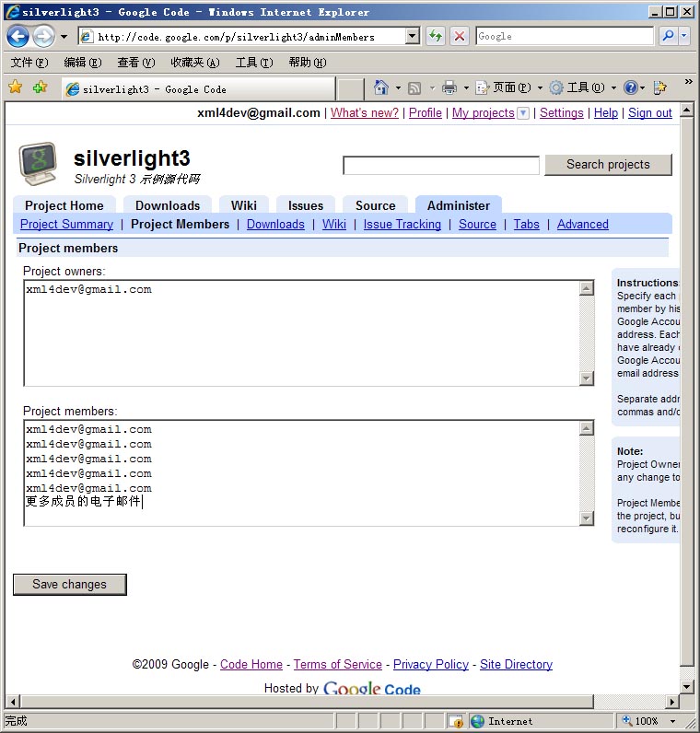Open the Tabs admin link
The image size is (700, 733).
[x=526, y=224]
